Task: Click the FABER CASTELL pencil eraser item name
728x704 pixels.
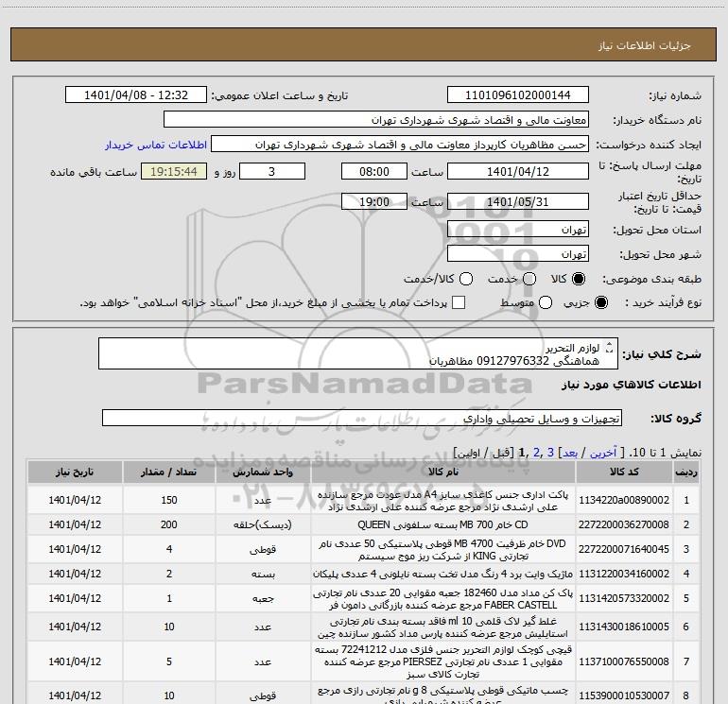Action: (x=442, y=599)
